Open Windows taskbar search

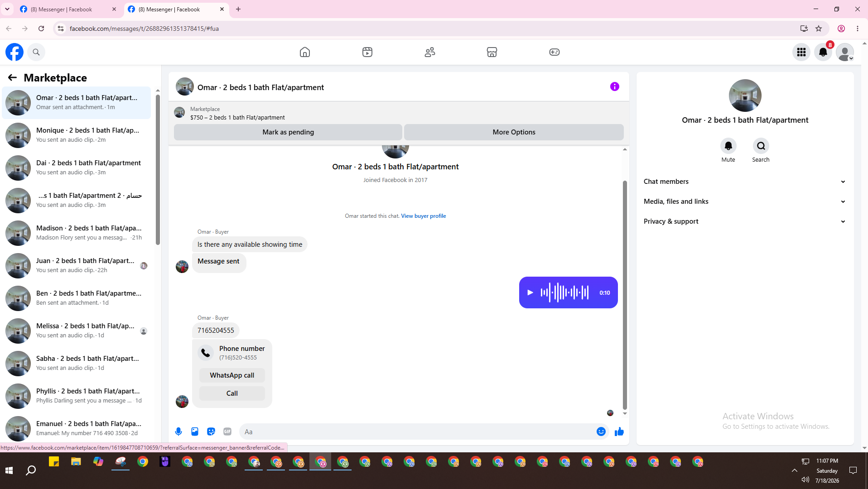coord(31,470)
